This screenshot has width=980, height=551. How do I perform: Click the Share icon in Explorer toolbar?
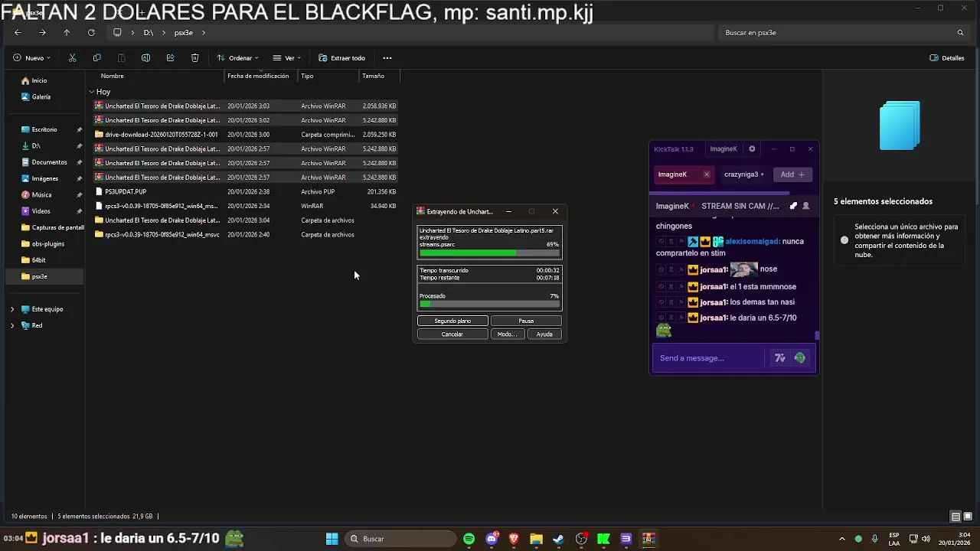coord(170,58)
